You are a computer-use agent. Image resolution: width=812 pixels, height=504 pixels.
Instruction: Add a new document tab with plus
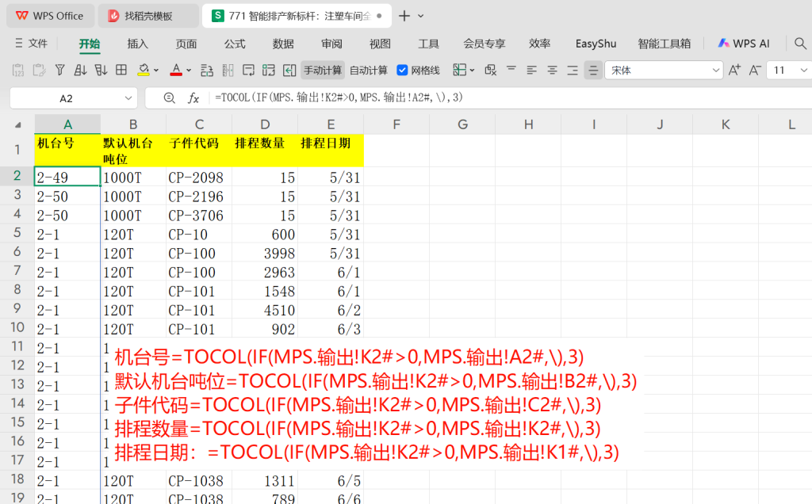click(404, 16)
